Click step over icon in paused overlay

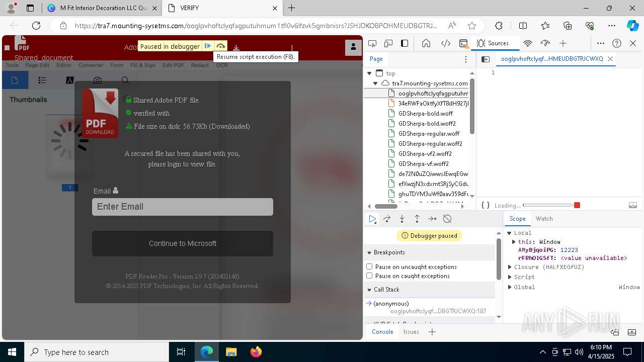pos(221,46)
